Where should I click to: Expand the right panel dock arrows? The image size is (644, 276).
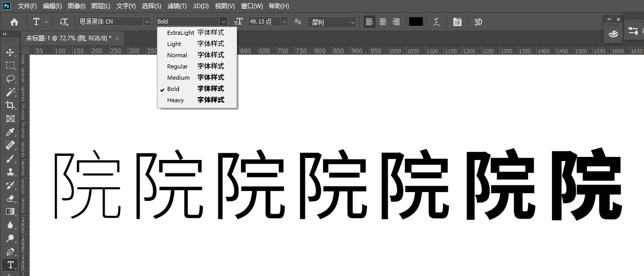pos(608,19)
